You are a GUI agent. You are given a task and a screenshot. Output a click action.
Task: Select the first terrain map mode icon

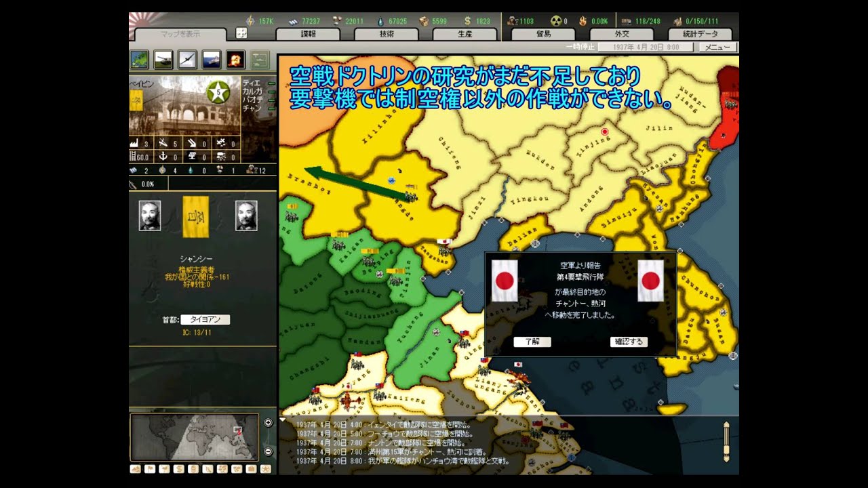coord(135,468)
